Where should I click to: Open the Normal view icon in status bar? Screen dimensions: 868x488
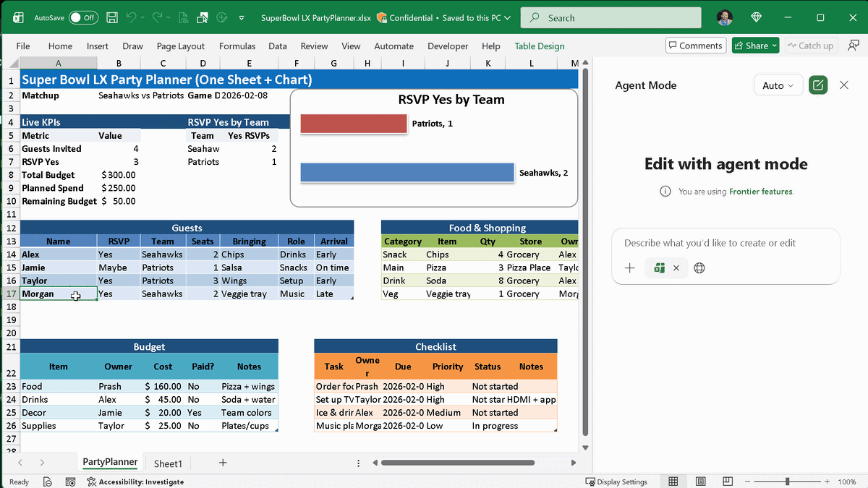[673, 481]
